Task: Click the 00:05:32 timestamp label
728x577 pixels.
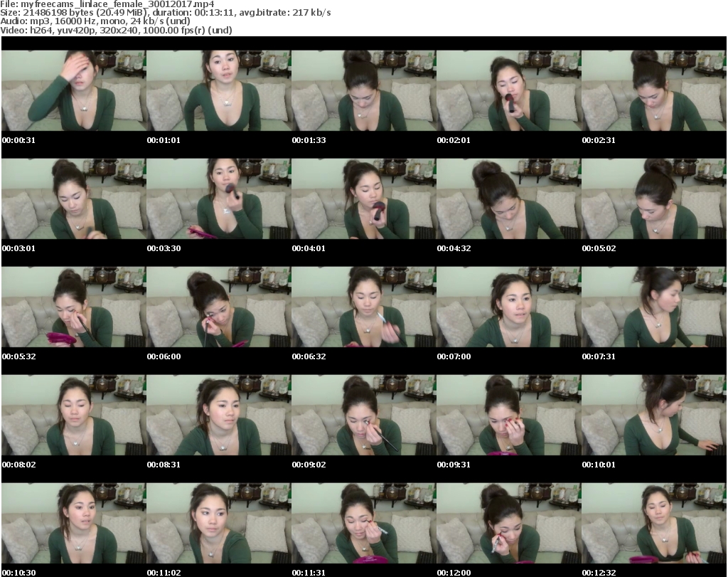Action: 18,356
